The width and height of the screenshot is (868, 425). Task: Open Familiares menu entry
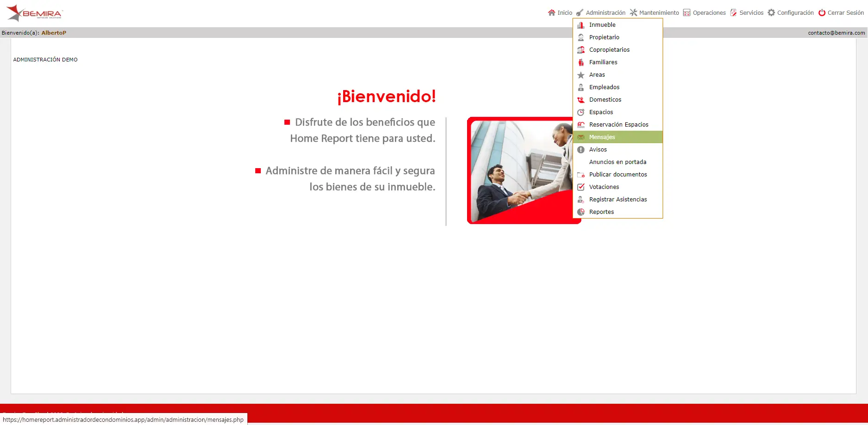pyautogui.click(x=618, y=62)
